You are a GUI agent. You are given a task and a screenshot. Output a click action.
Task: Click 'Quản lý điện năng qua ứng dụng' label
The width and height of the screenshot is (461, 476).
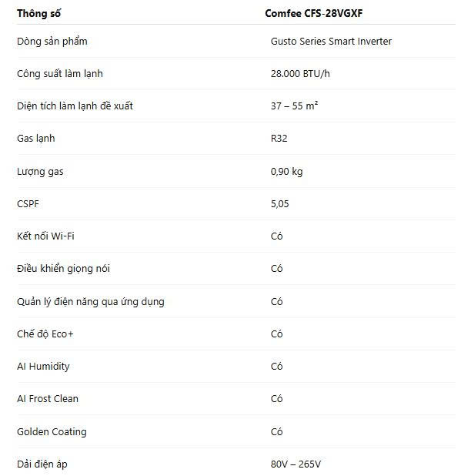point(90,302)
